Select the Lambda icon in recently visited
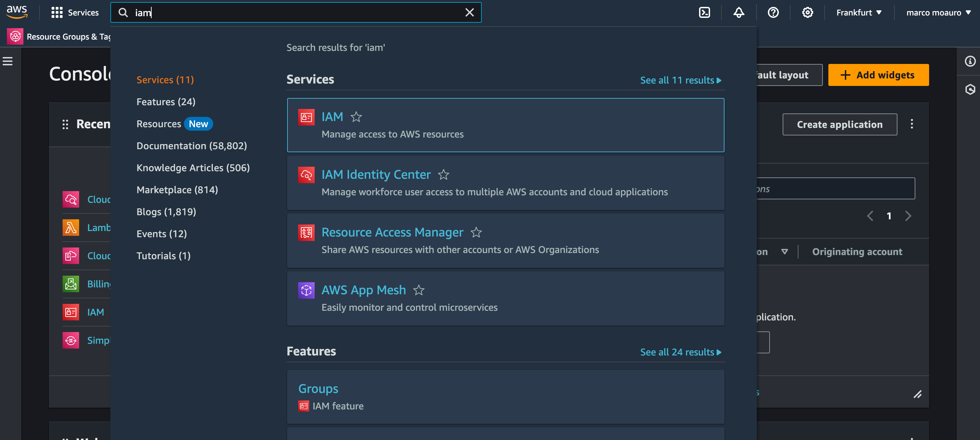Image resolution: width=980 pixels, height=440 pixels. [x=70, y=228]
